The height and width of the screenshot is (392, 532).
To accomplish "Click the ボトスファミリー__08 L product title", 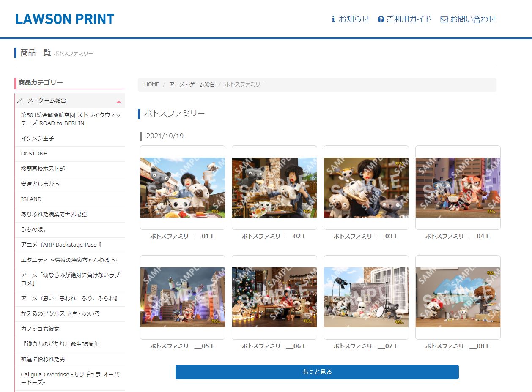I will pos(457,346).
